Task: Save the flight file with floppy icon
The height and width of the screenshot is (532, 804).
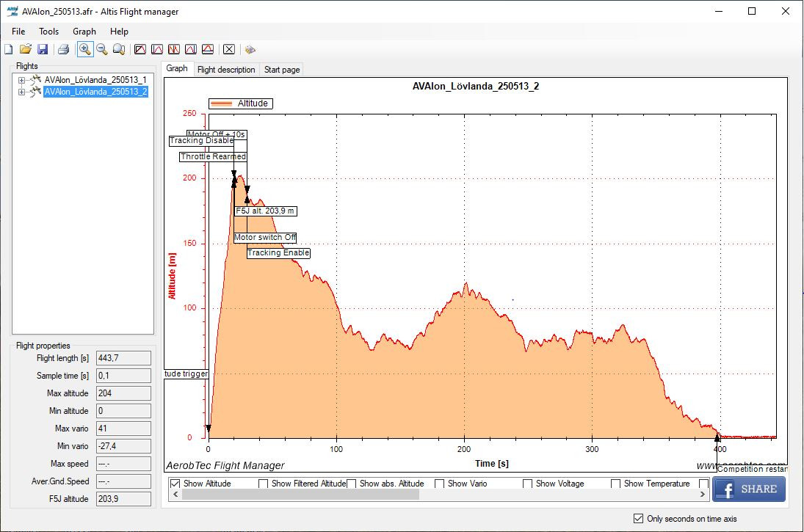Action: pyautogui.click(x=43, y=49)
